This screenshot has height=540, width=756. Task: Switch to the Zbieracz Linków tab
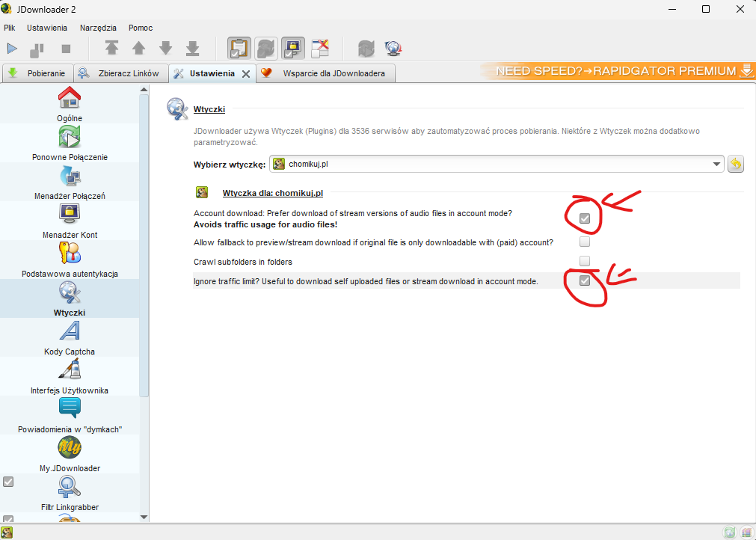[x=121, y=73]
